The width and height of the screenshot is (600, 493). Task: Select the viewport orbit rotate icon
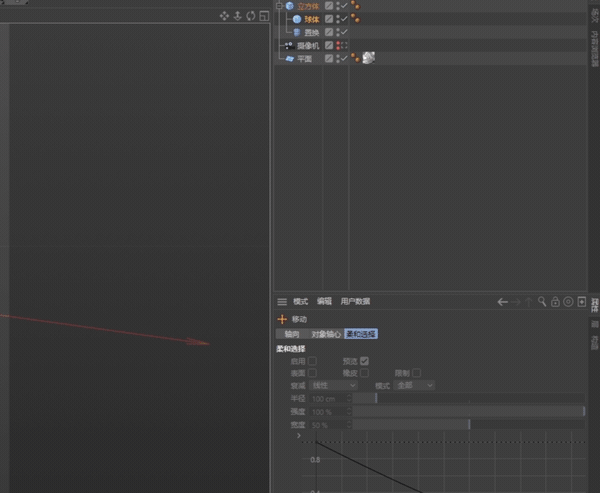point(251,16)
